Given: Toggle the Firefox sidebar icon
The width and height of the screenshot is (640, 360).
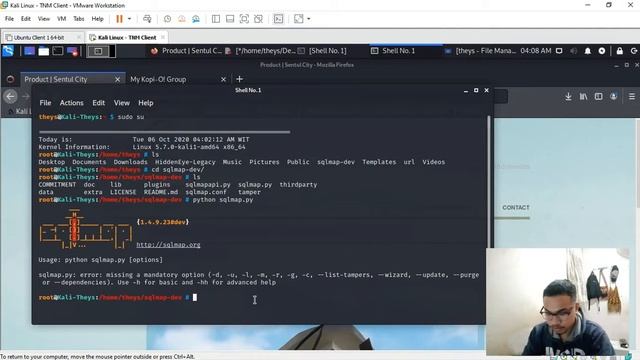Looking at the screenshot, I should click(598, 97).
